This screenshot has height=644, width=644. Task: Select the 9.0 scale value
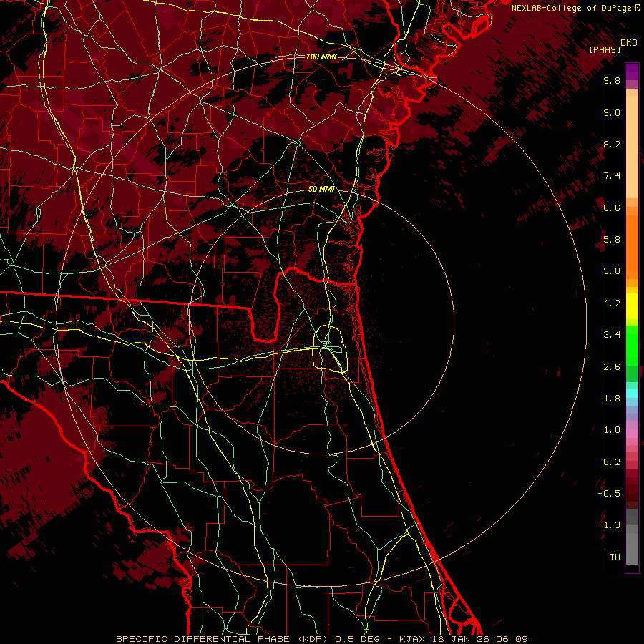pyautogui.click(x=612, y=112)
